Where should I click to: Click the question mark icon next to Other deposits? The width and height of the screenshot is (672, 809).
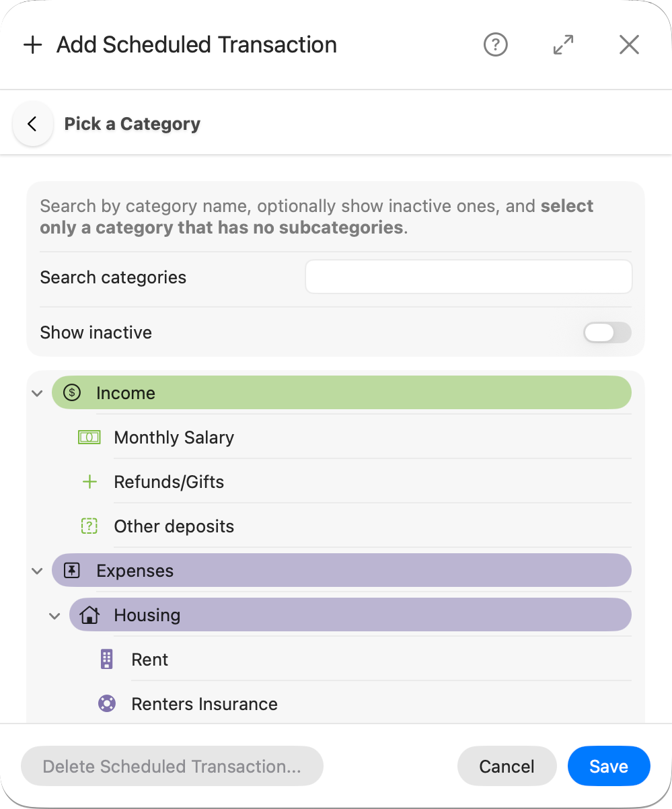coord(89,526)
